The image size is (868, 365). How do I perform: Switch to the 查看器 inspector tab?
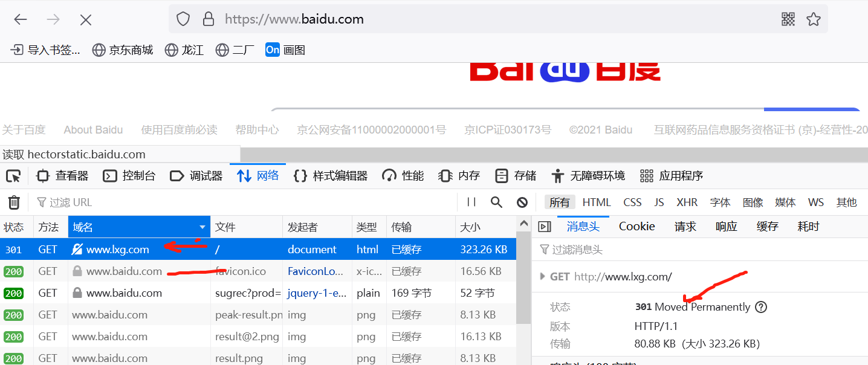tap(62, 176)
